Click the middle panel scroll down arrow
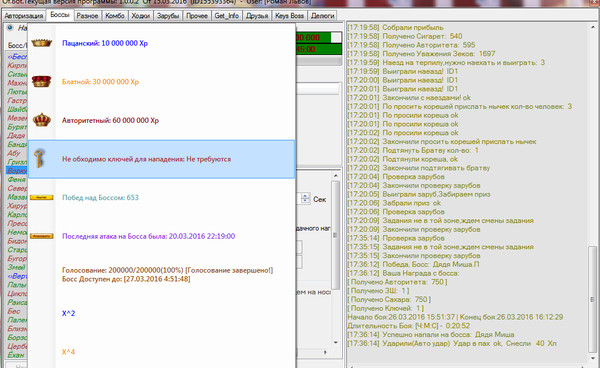Viewport: 600px width, 368px height. coord(335,342)
